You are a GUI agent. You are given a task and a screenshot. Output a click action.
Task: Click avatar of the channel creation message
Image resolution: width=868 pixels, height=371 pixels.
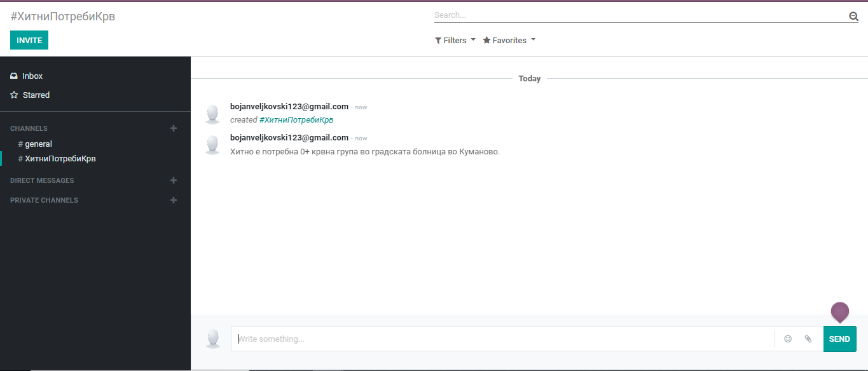[213, 114]
